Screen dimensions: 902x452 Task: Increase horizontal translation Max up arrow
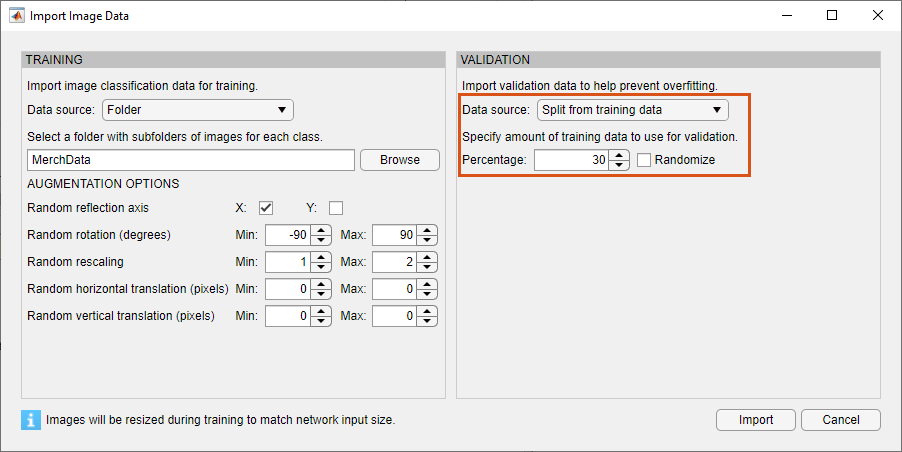point(428,284)
